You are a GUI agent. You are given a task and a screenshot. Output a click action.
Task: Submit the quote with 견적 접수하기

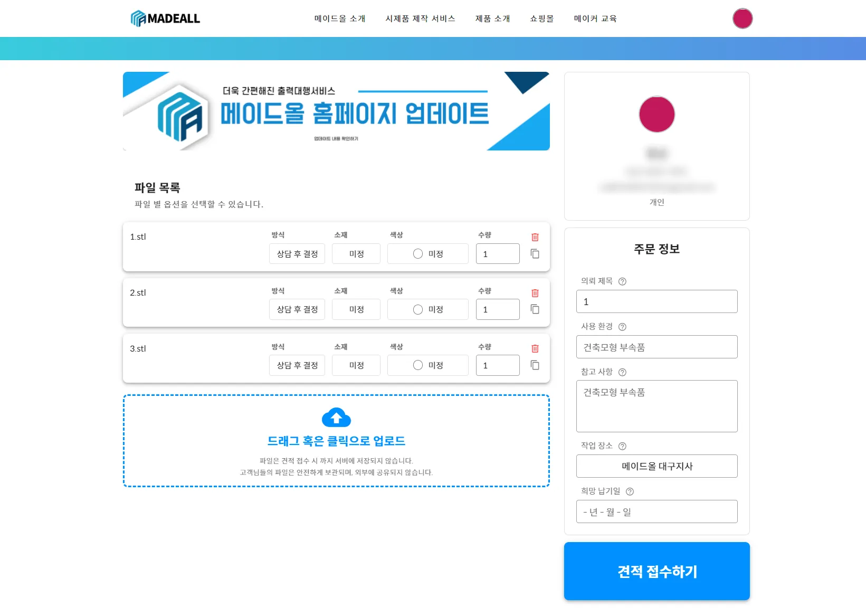point(657,571)
